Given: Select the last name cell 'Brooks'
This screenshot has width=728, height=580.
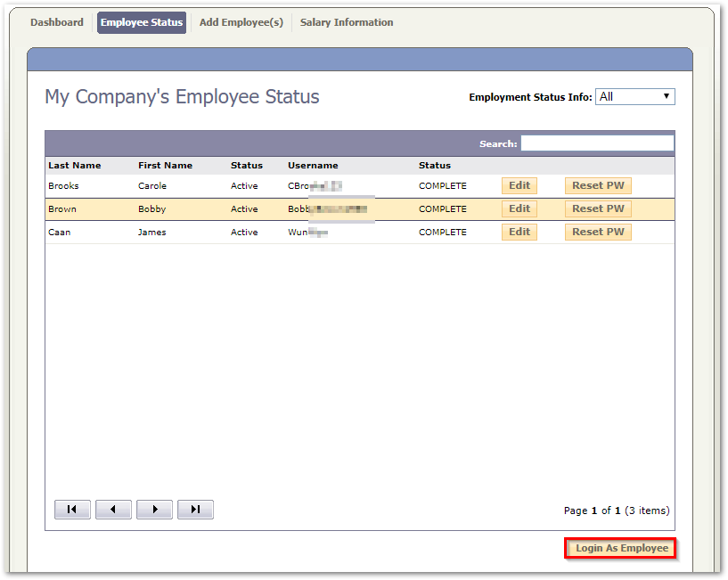Looking at the screenshot, I should 63,185.
